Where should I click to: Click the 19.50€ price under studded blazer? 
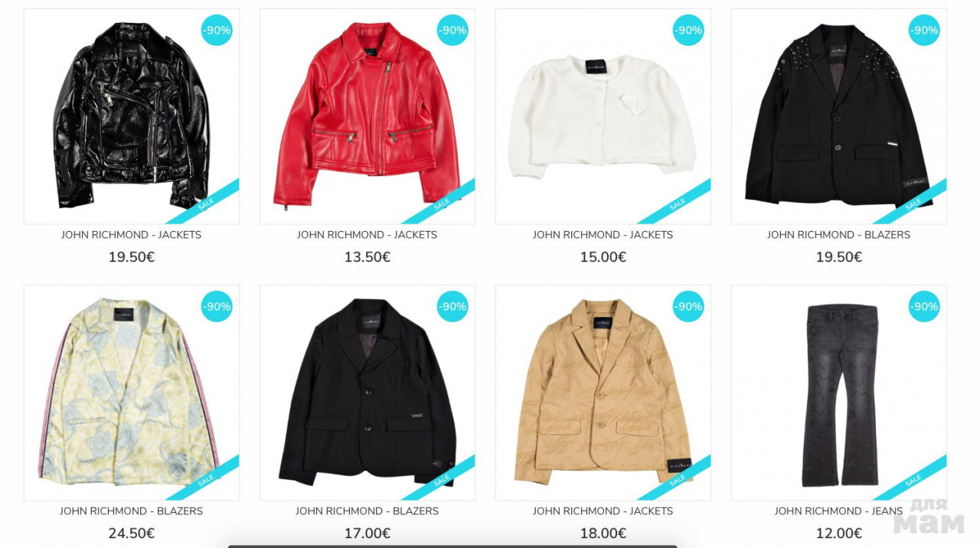point(838,257)
